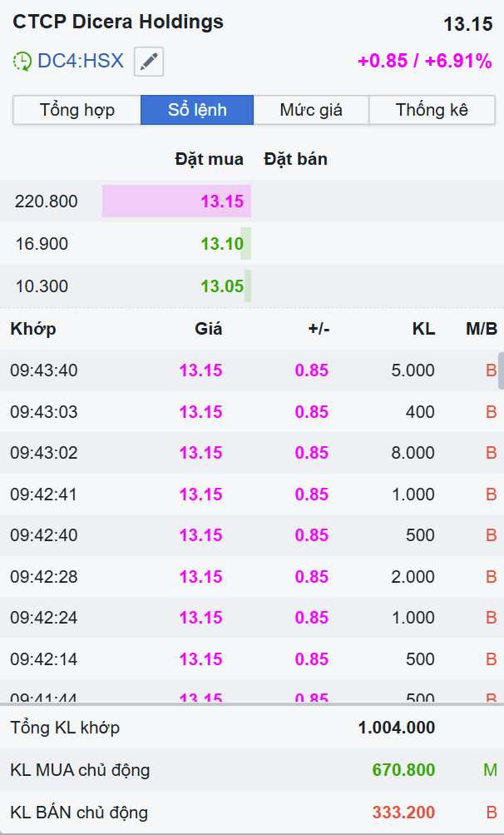Click the 670.800 active buy volume
Viewport: 504px width, 835px height.
click(403, 770)
